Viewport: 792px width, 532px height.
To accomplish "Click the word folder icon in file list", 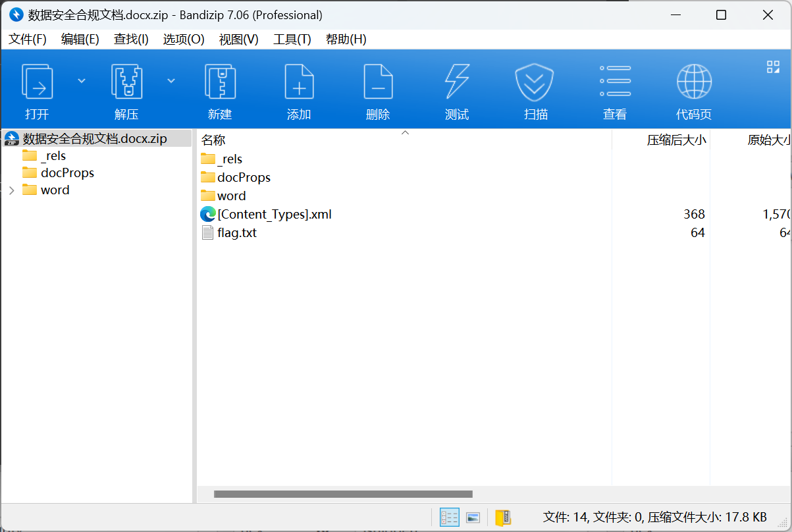I will point(208,196).
